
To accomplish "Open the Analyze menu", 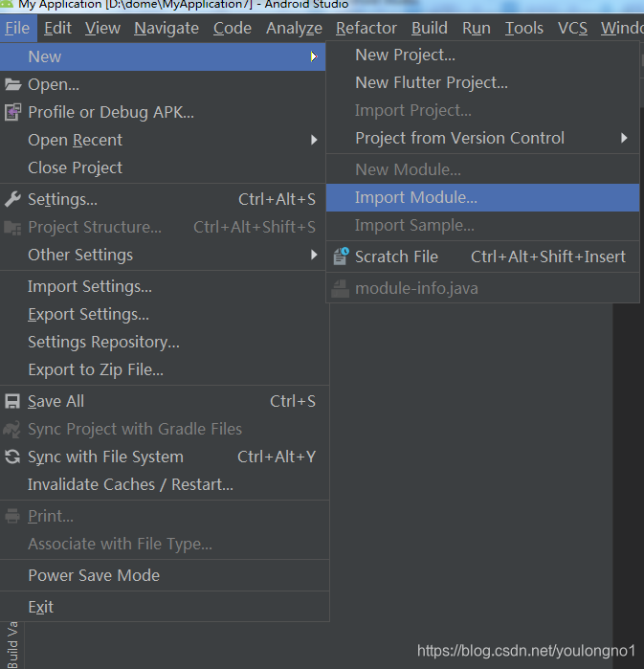I will pyautogui.click(x=295, y=28).
